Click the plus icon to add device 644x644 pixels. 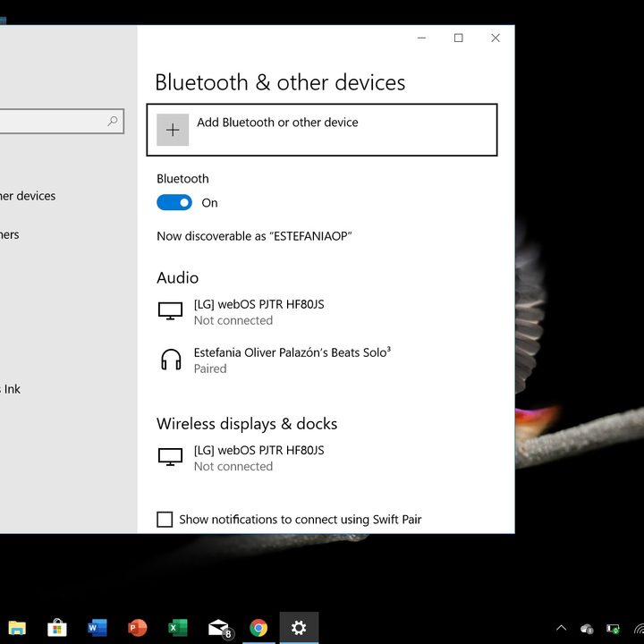(x=173, y=130)
